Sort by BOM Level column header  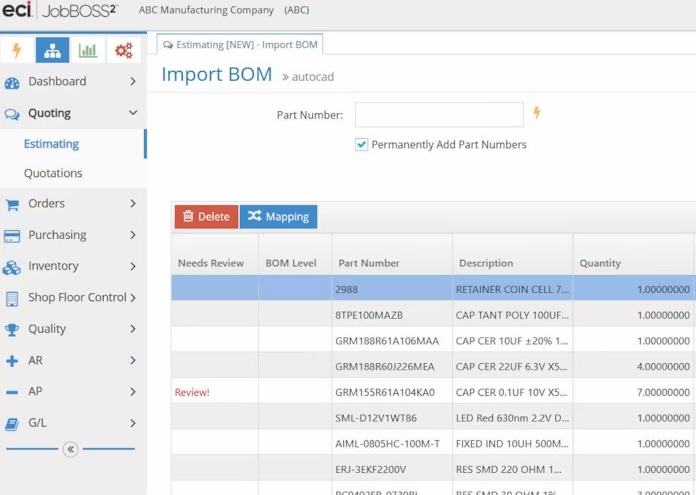[291, 263]
